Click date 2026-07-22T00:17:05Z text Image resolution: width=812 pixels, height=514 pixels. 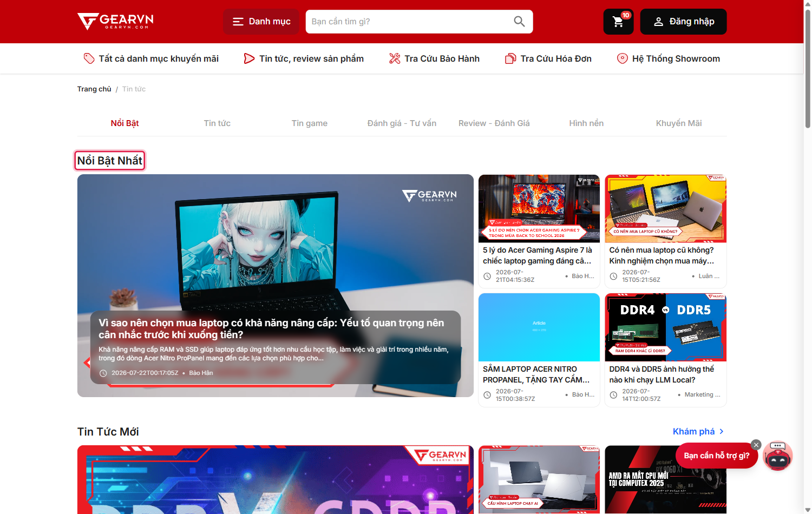point(145,373)
